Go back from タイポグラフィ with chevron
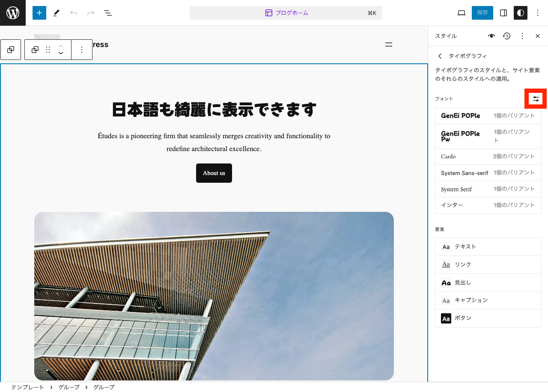Viewport: 548px width, 392px height. click(x=440, y=56)
